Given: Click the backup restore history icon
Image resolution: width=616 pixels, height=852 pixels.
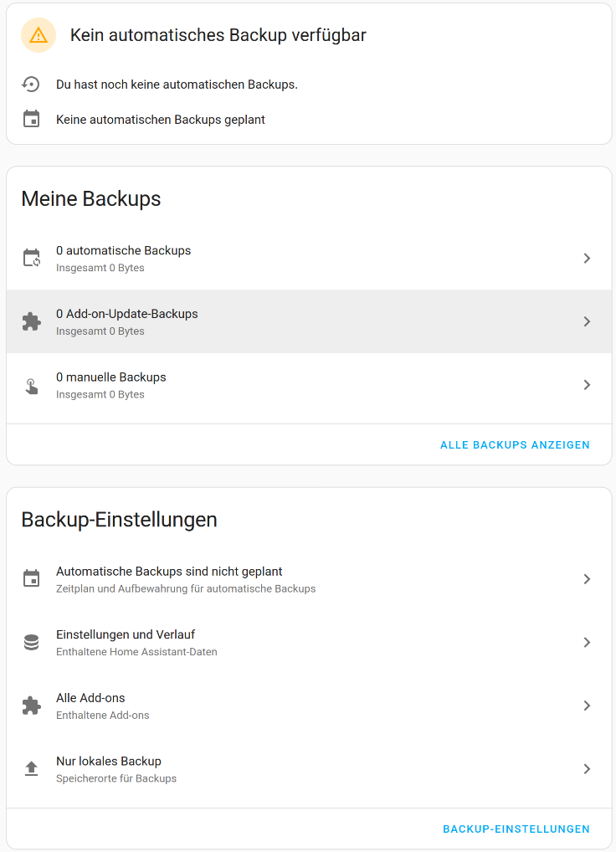Looking at the screenshot, I should click(31, 85).
